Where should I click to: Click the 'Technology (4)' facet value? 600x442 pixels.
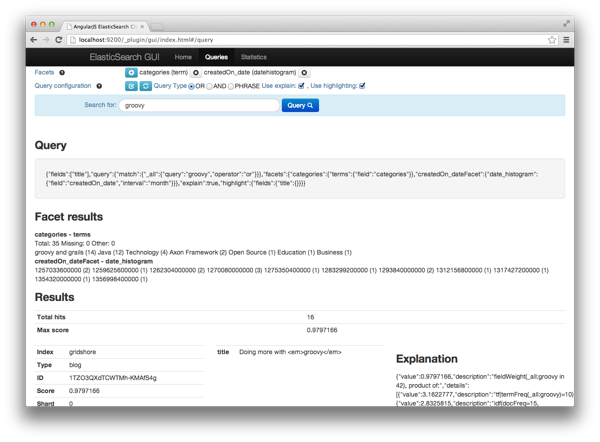coord(147,253)
